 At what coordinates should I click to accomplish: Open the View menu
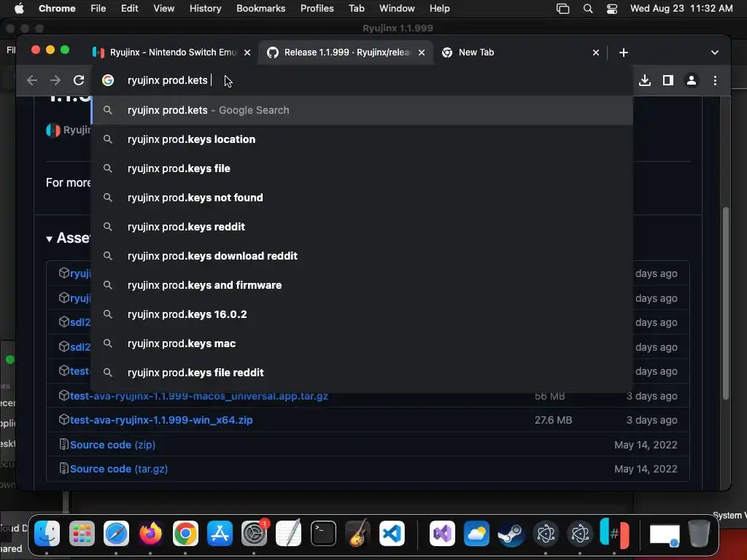pos(164,8)
